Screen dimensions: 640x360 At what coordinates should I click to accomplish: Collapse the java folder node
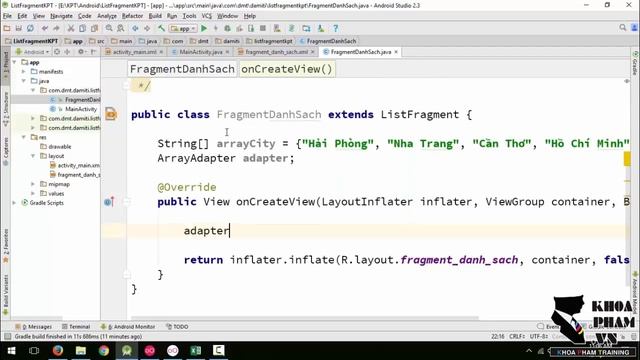(x=24, y=81)
